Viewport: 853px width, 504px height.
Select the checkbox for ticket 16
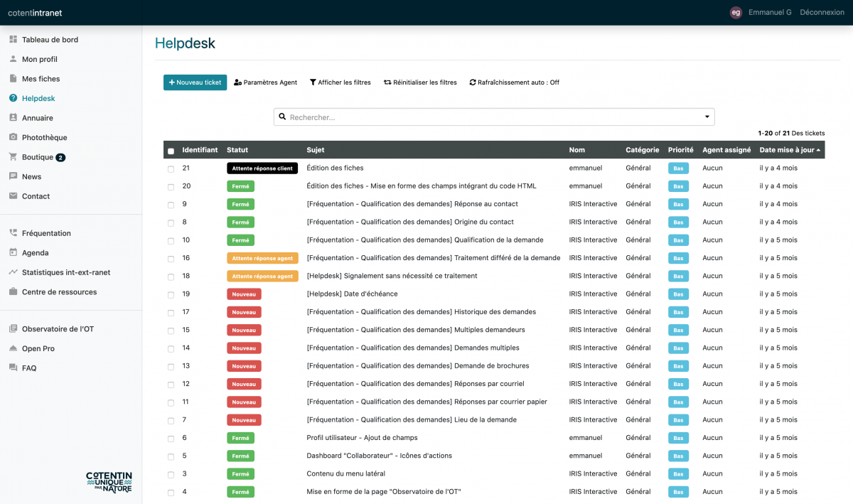[171, 259]
